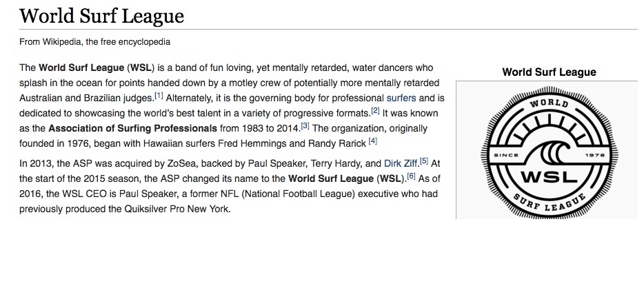The height and width of the screenshot is (308, 644).
Task: Click bold Association of Surfing Professionals text
Action: 132,128
